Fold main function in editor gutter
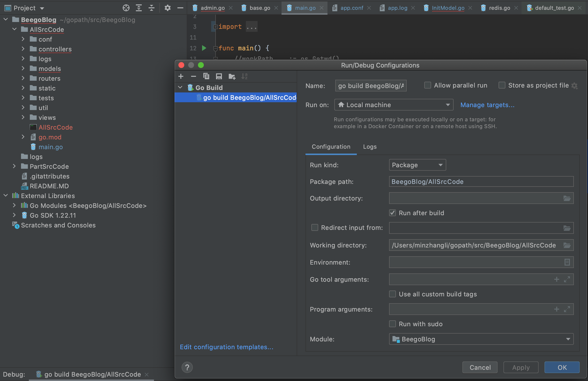588x381 pixels. (x=215, y=48)
